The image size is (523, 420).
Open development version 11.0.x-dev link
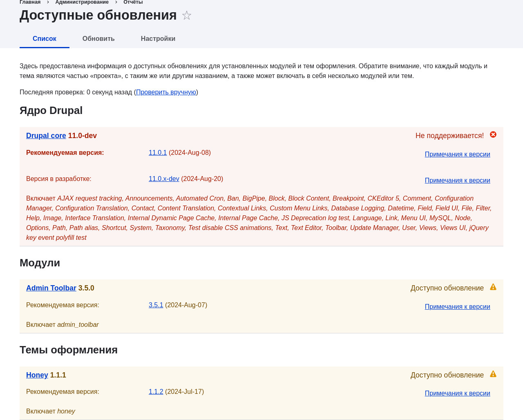tap(164, 179)
